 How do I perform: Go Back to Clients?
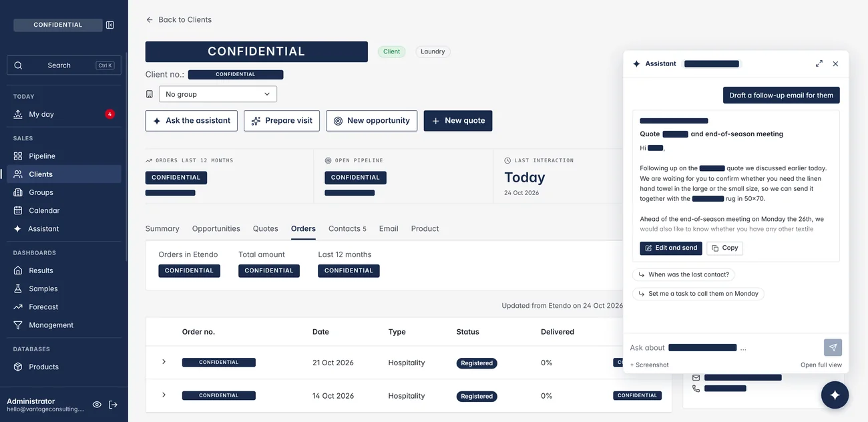[178, 20]
